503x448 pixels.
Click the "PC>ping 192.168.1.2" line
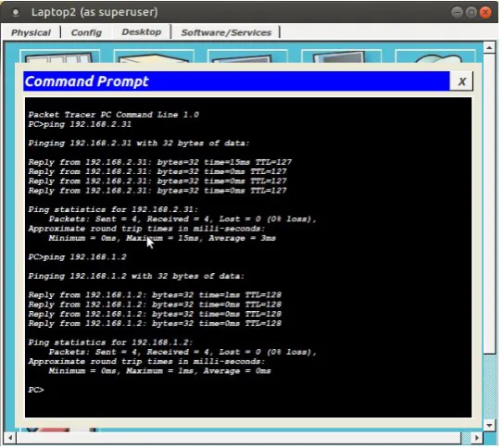[x=77, y=257]
